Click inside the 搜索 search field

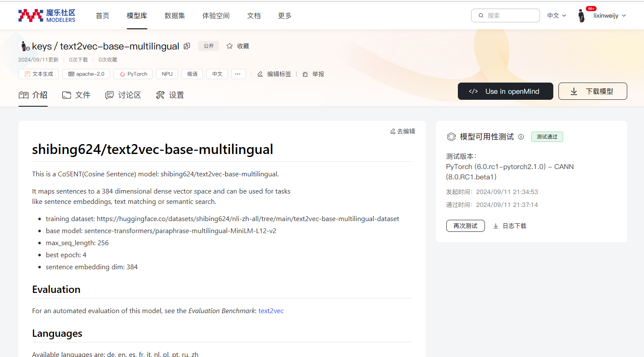click(507, 15)
